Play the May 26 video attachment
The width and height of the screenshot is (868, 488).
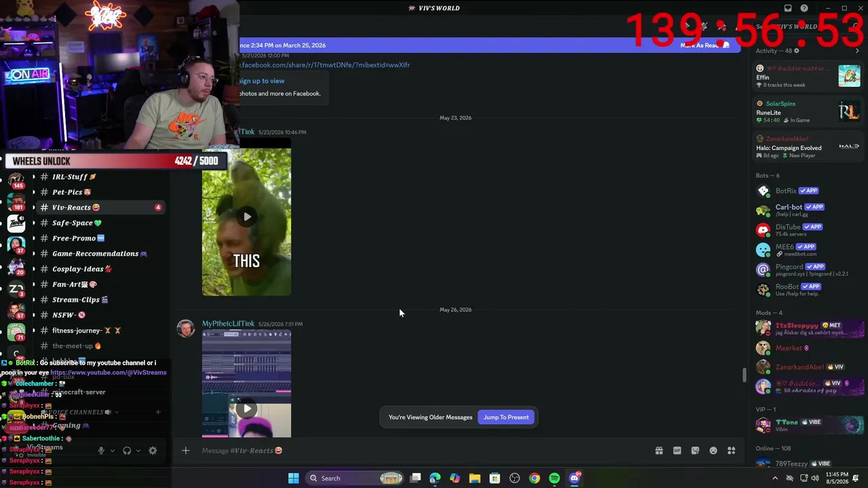[x=247, y=409]
